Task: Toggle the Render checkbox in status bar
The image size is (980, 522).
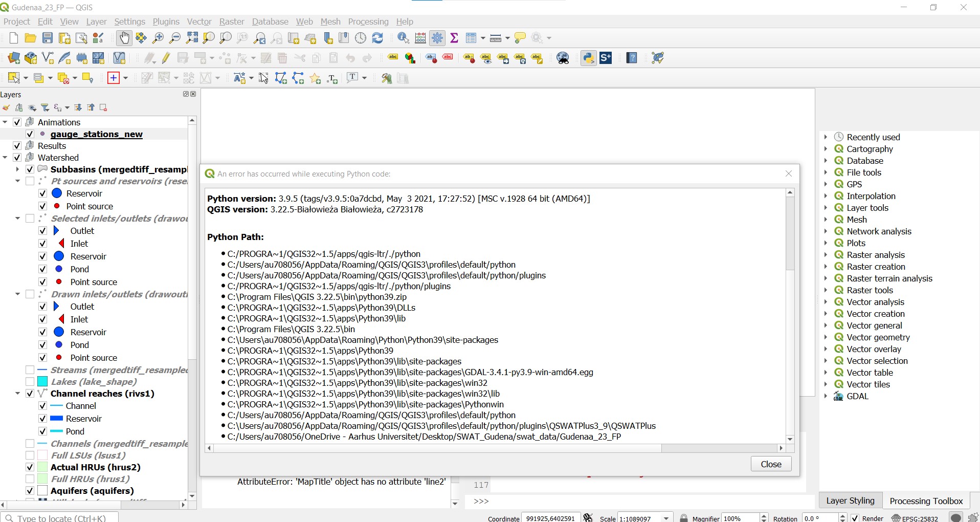Action: (x=855, y=518)
